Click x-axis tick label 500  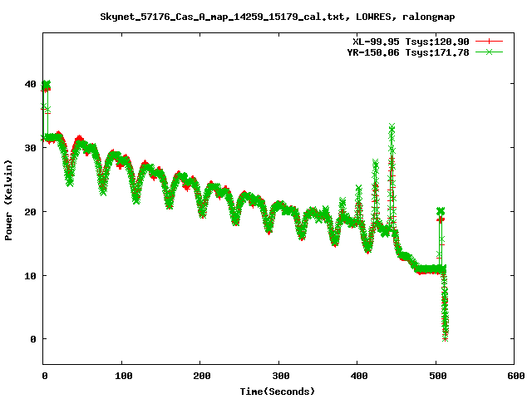point(438,376)
